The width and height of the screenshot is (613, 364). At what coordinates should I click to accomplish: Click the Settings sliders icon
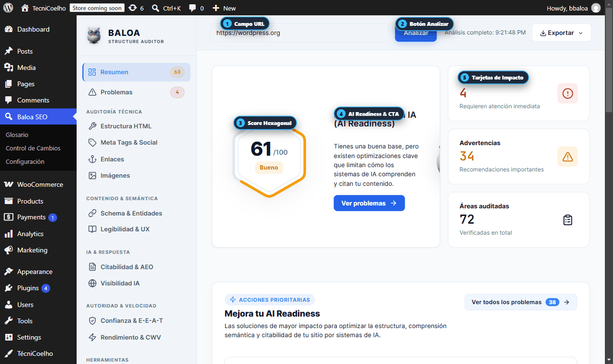(9, 337)
